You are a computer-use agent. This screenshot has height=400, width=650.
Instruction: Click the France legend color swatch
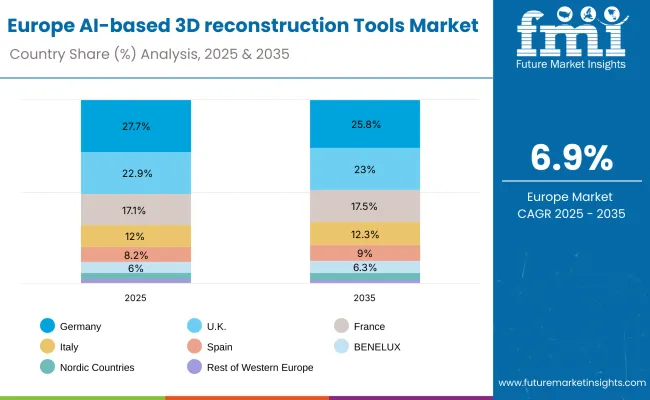(x=341, y=325)
